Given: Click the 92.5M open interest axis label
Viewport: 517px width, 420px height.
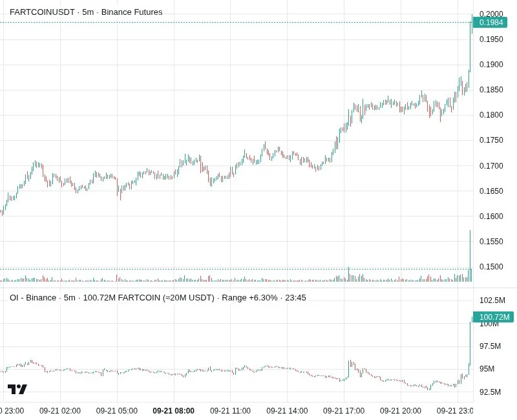Looking at the screenshot, I should point(490,392).
